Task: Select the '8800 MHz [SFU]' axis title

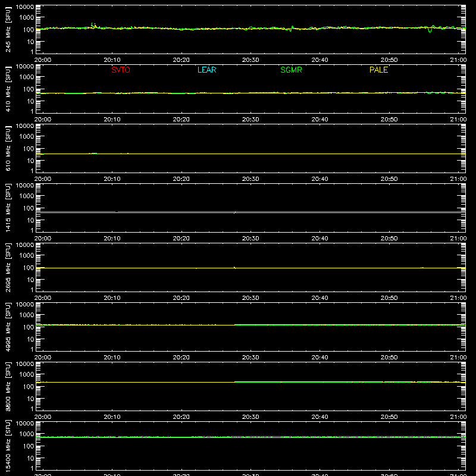Action: [8, 386]
